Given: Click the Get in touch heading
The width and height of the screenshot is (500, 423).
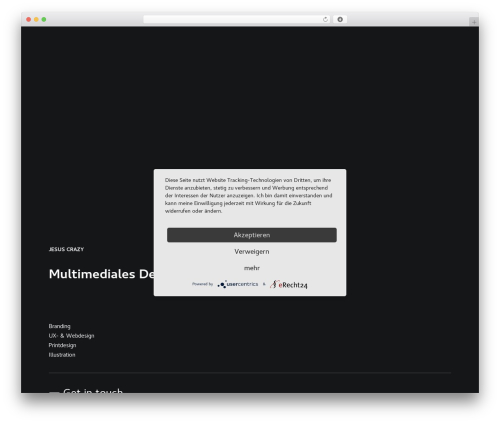Looking at the screenshot, I should 93,390.
